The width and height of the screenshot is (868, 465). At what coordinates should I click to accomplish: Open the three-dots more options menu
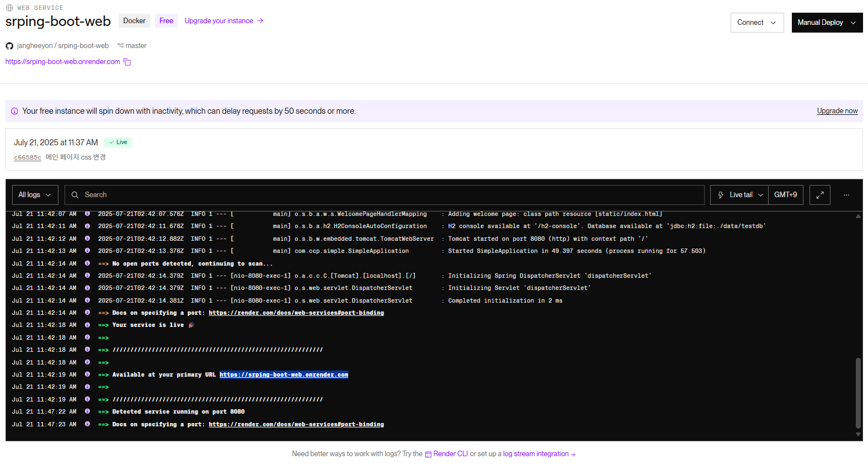[x=846, y=195]
